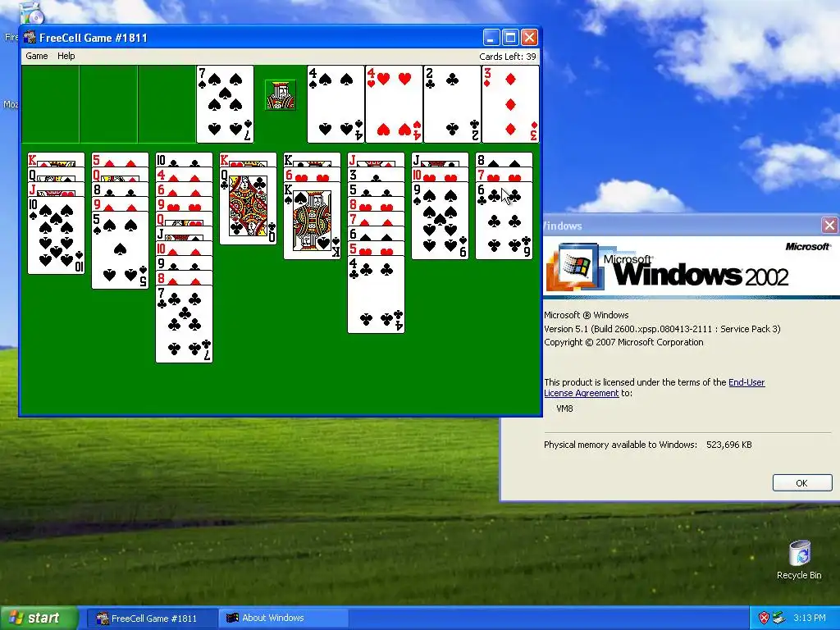The height and width of the screenshot is (630, 840).
Task: Select the king of spades card
Action: (312, 221)
